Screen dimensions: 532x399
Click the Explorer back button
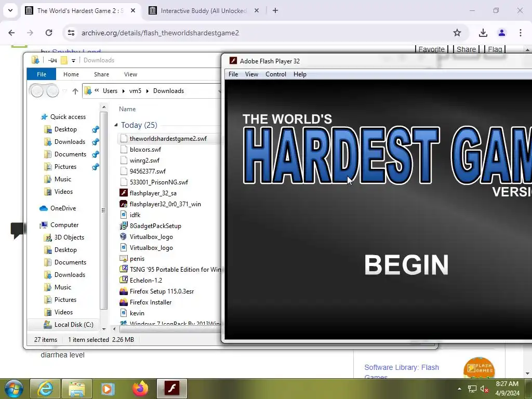pyautogui.click(x=37, y=91)
